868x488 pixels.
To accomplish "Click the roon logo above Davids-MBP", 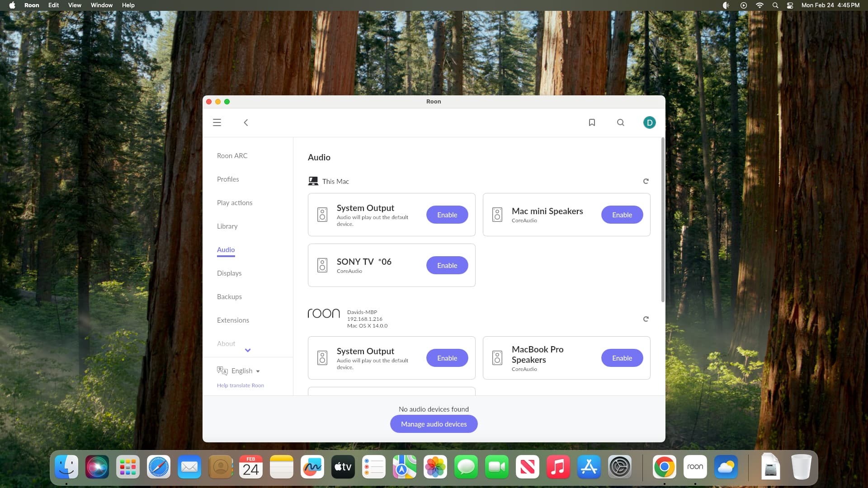I will pyautogui.click(x=324, y=313).
